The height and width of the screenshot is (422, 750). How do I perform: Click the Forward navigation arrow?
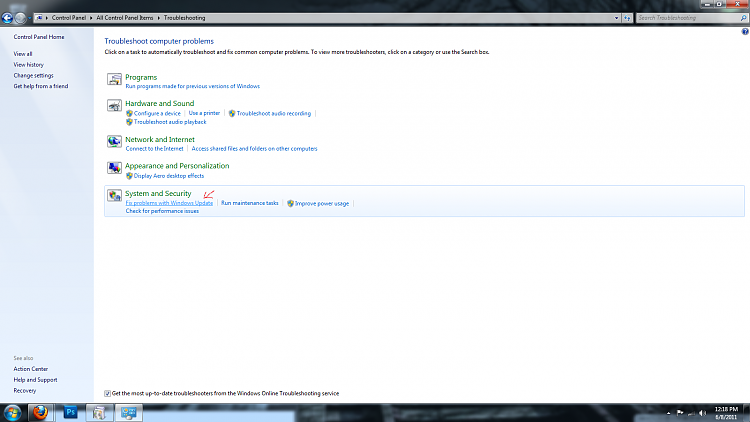pos(20,18)
